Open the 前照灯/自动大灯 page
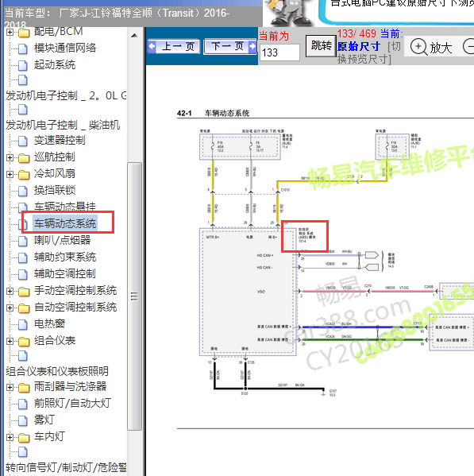Screen dimensions: 474x476 [72, 403]
